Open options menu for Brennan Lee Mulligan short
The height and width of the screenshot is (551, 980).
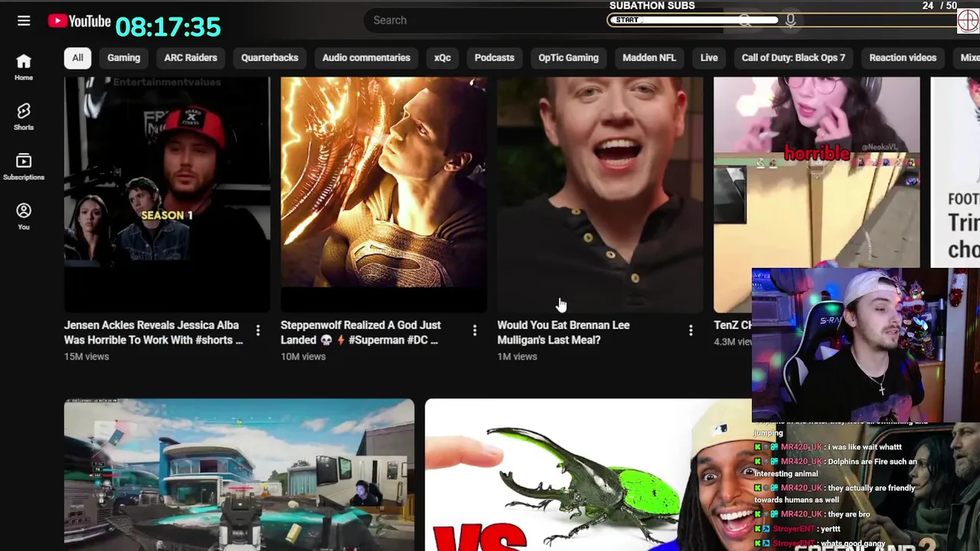click(691, 331)
